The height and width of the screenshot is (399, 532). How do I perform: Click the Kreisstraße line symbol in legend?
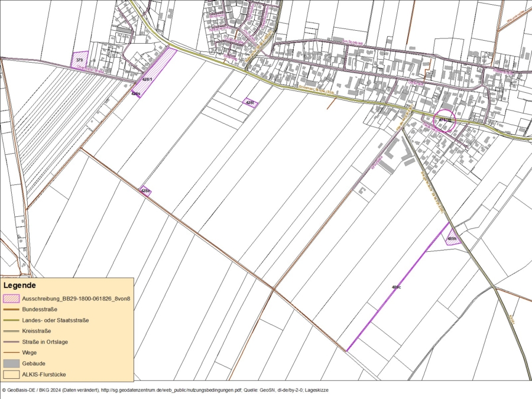pyautogui.click(x=11, y=331)
